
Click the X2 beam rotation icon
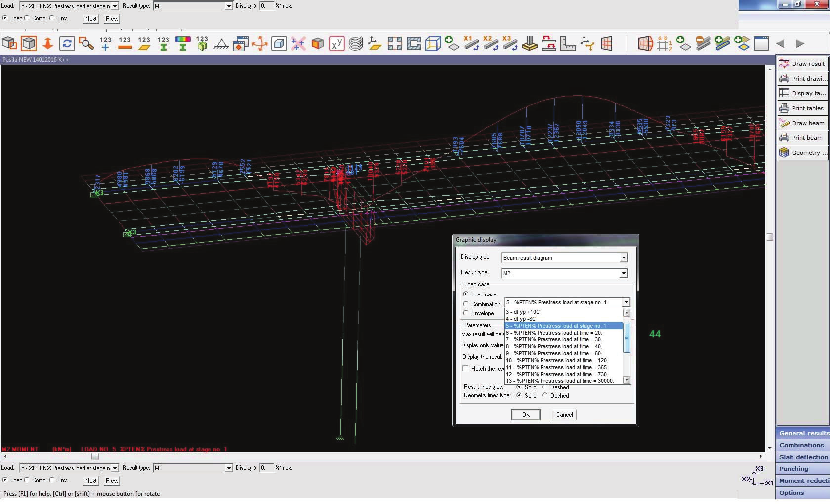click(490, 43)
